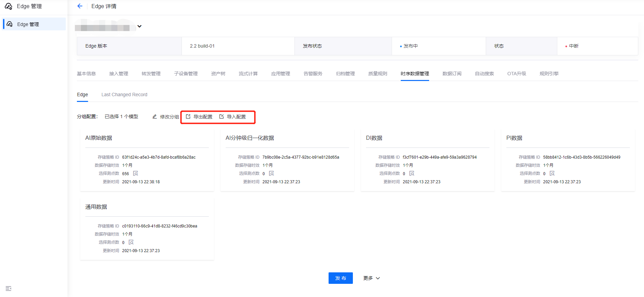View selected points for 通用数据 card
644x297 pixels.
click(x=131, y=242)
